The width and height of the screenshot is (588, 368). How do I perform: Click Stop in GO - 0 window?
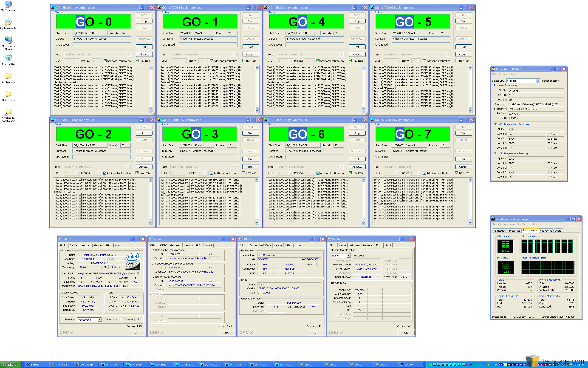144,21
